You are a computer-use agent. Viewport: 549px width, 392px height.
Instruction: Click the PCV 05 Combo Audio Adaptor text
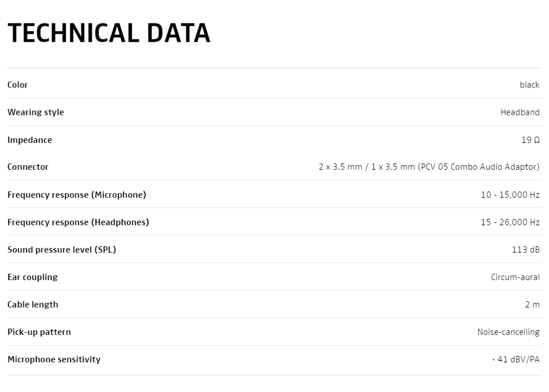pos(480,167)
